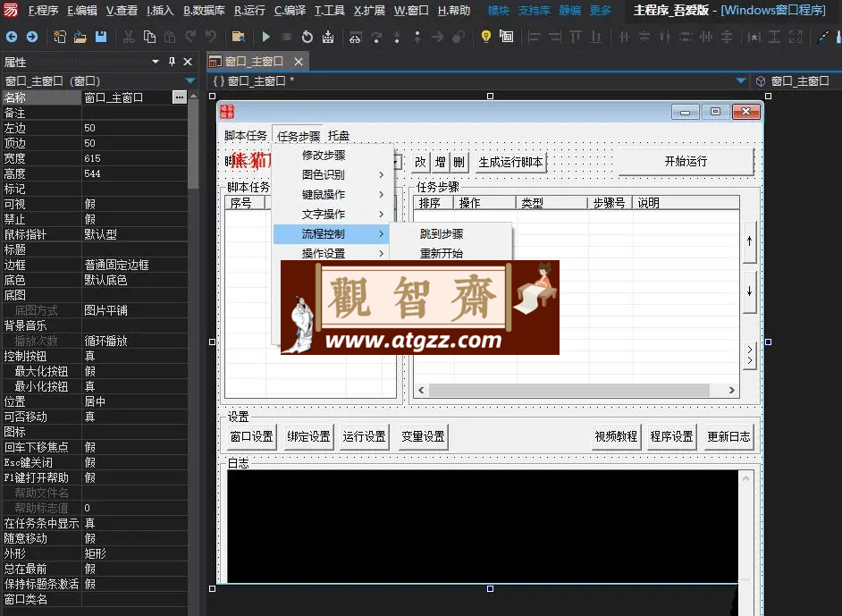Open the object selector 窗口_主窗口 (窗口) combo
Viewport: 842px width, 616px height.
pyautogui.click(x=99, y=81)
